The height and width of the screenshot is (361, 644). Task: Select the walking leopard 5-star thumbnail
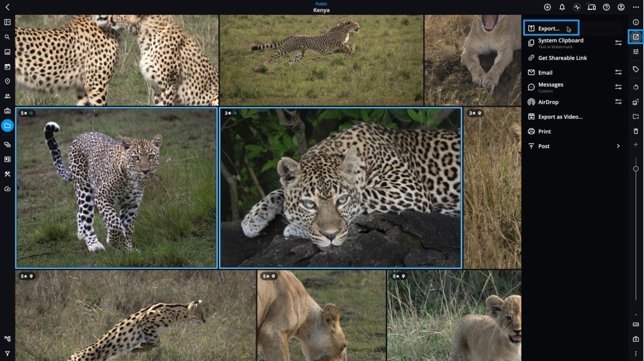[116, 188]
